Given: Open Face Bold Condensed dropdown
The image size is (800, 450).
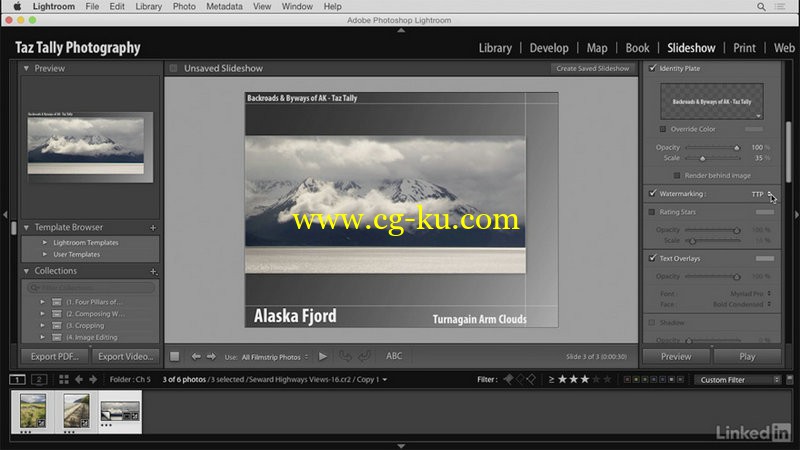Looking at the screenshot, I should point(742,304).
